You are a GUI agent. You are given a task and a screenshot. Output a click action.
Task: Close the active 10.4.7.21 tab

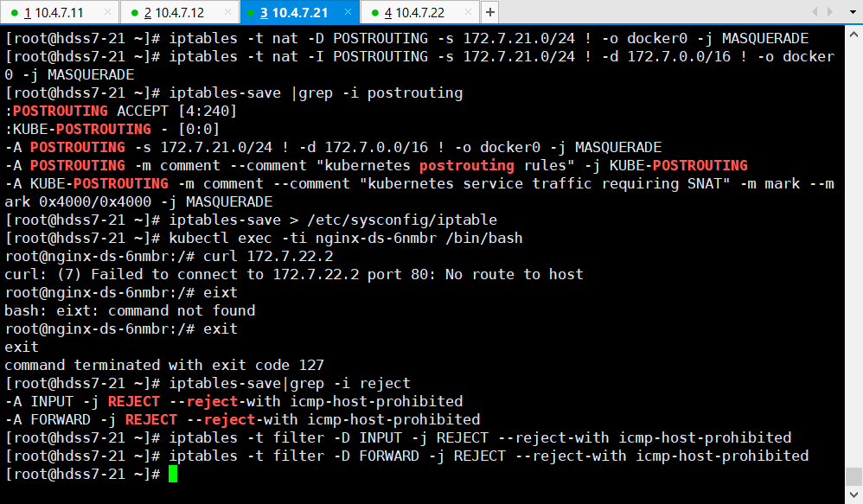[348, 13]
